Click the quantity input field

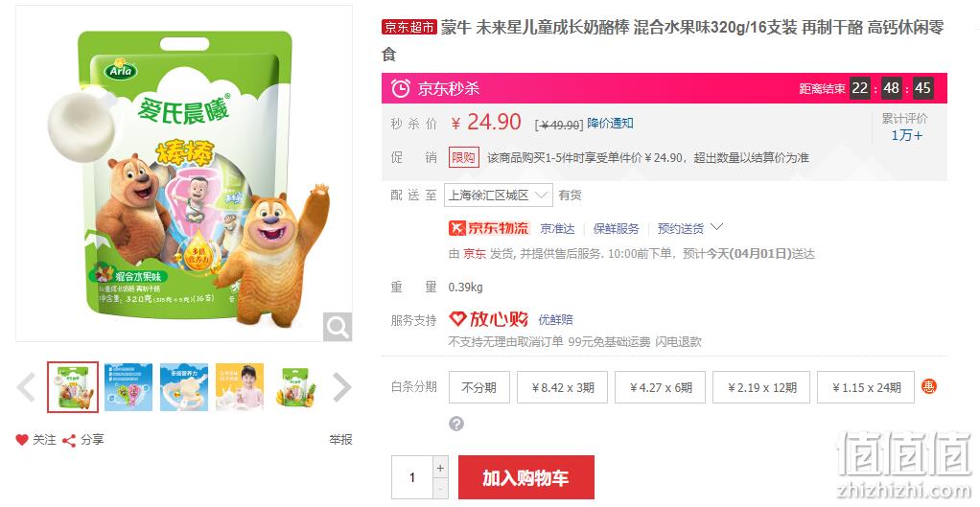[412, 477]
